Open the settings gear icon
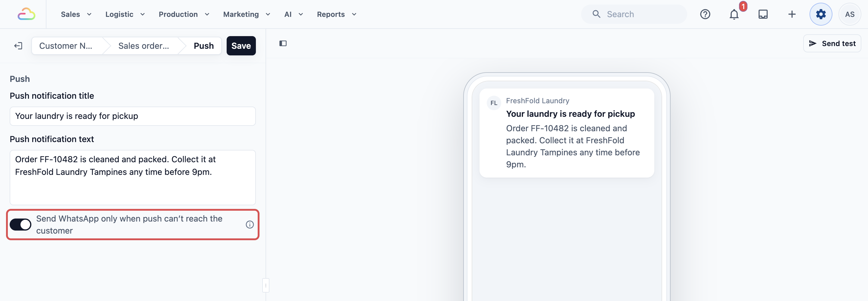Screen dimensions: 868x301 pyautogui.click(x=821, y=14)
